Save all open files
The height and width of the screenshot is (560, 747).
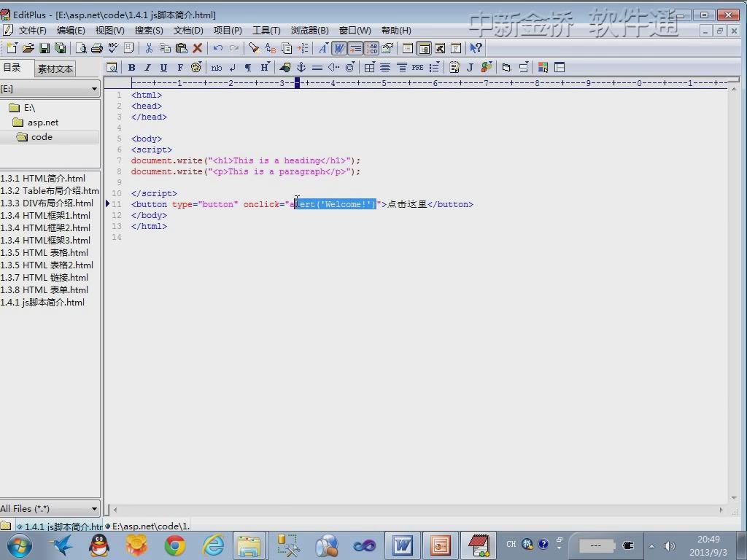click(61, 48)
